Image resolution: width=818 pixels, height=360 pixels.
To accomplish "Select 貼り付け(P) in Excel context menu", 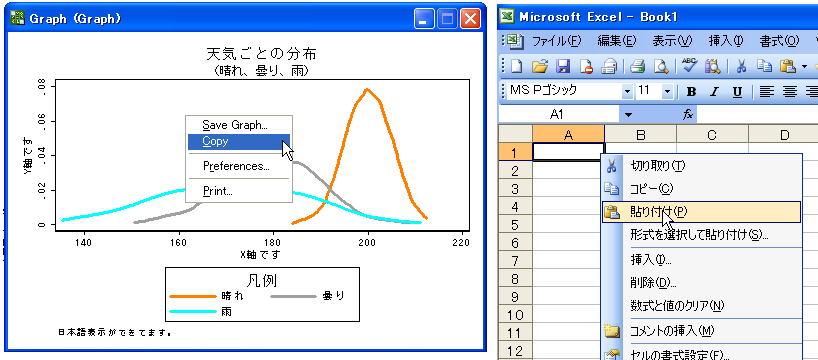I will click(701, 212).
